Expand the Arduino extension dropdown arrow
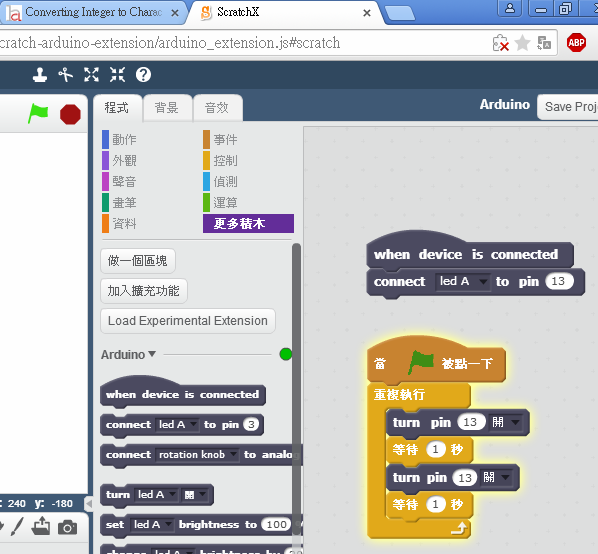 pyautogui.click(x=152, y=354)
